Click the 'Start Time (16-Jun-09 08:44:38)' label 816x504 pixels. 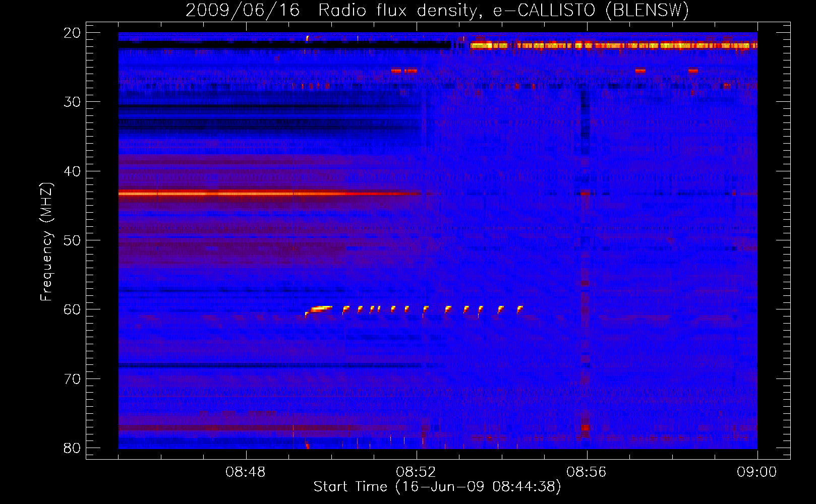pos(437,487)
